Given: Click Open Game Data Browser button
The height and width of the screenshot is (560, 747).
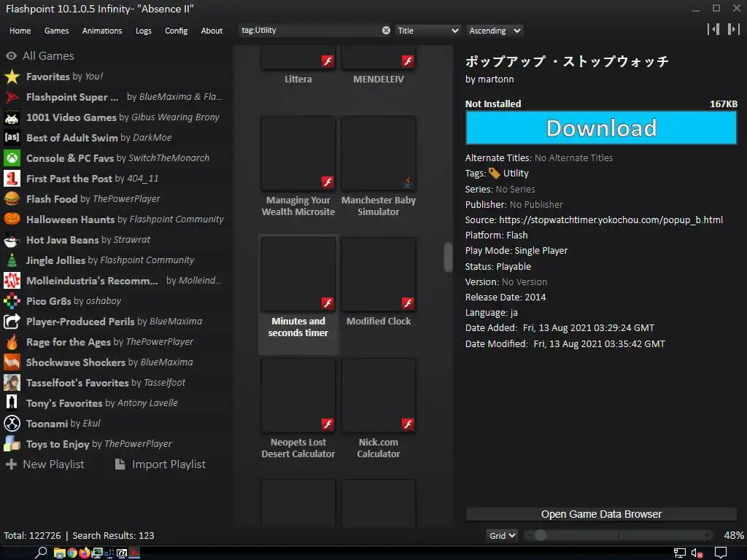Looking at the screenshot, I should pyautogui.click(x=601, y=514).
